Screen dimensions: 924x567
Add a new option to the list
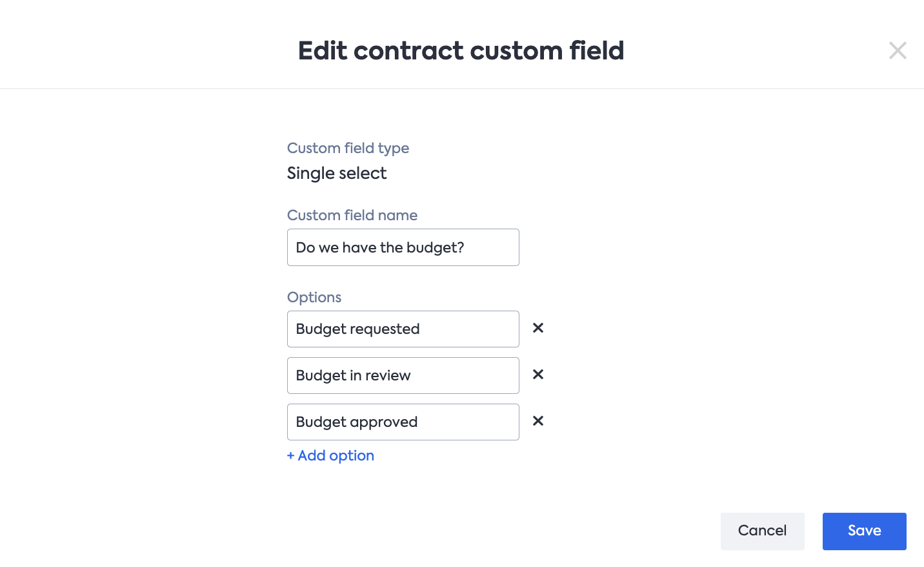click(x=336, y=456)
